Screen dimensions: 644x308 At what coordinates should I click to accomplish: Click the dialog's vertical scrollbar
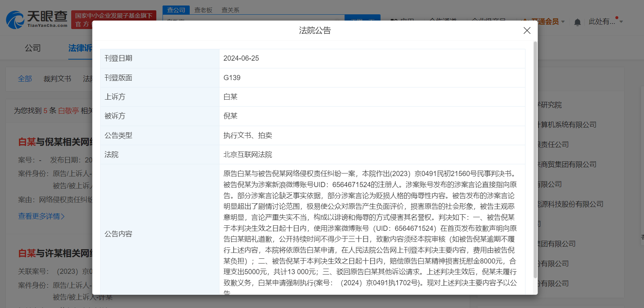point(535,160)
